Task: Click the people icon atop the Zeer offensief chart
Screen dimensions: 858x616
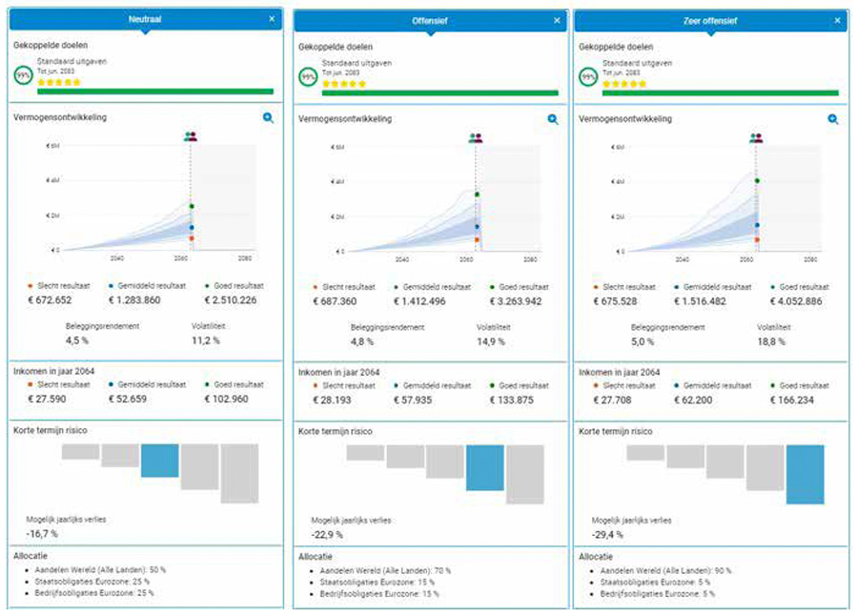Action: coord(756,138)
